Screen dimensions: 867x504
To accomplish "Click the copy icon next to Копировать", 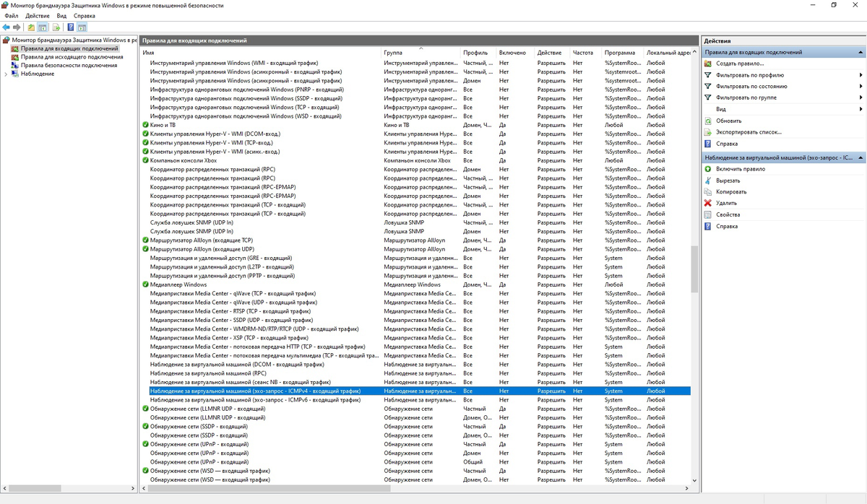I will point(709,191).
